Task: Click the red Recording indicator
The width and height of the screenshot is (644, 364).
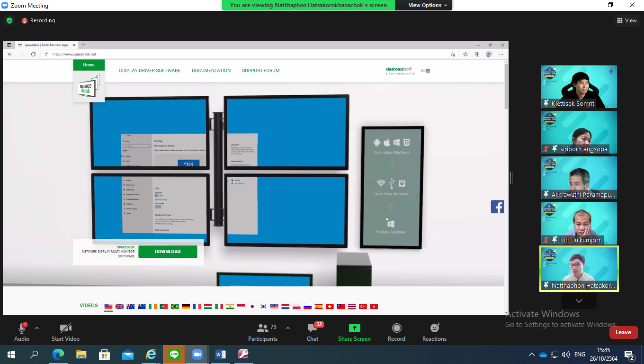Action: coord(38,20)
